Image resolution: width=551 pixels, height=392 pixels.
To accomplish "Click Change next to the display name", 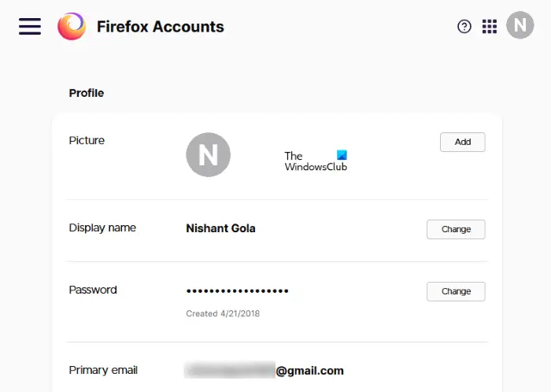I will (456, 229).
